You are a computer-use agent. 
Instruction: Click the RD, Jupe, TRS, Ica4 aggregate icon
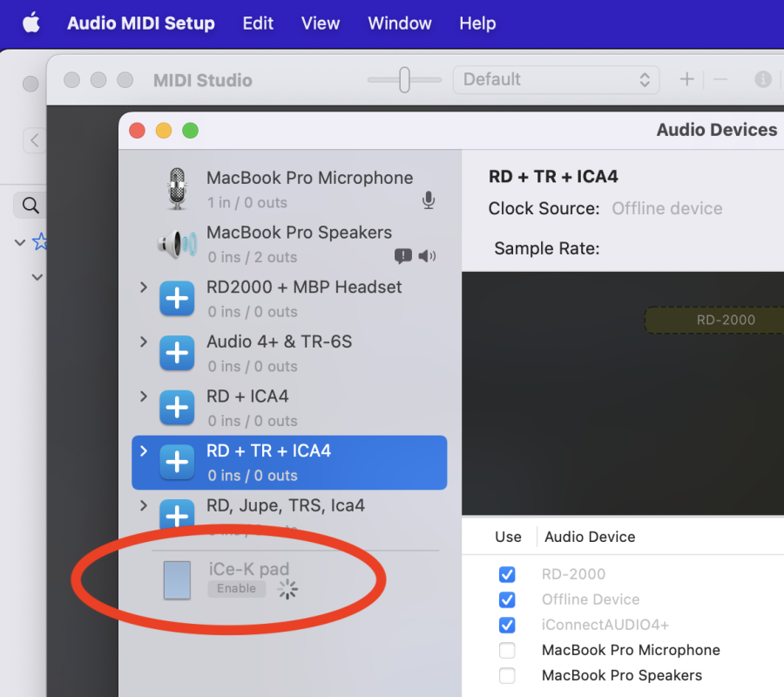[x=177, y=514]
